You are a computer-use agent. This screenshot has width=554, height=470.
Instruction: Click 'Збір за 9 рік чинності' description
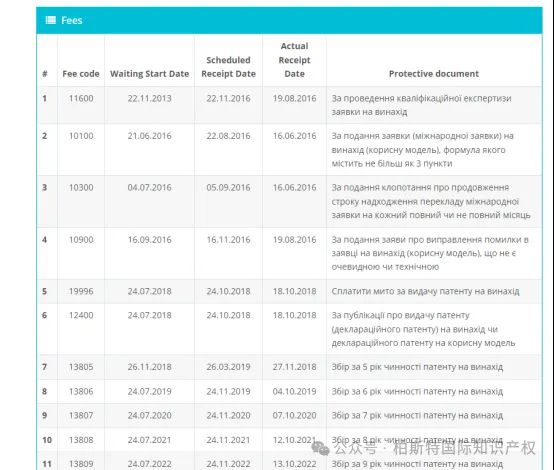pyautogui.click(x=417, y=464)
